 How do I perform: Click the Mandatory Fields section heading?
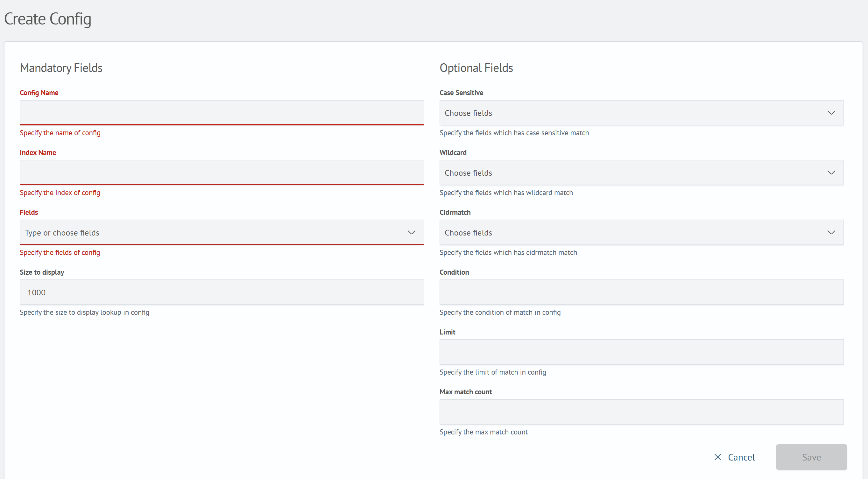coord(61,68)
